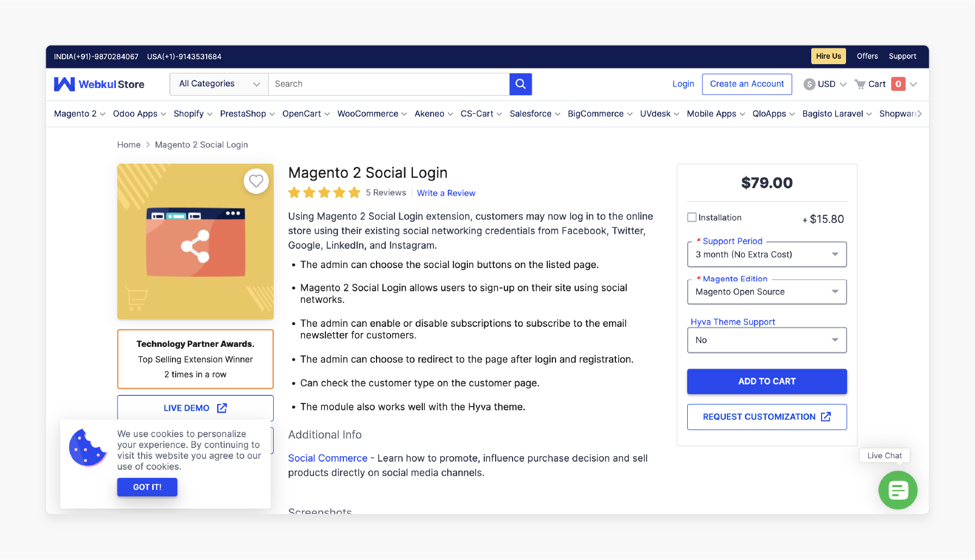Open the Akeneo menu
Screen dimensions: 975x560
(x=434, y=114)
